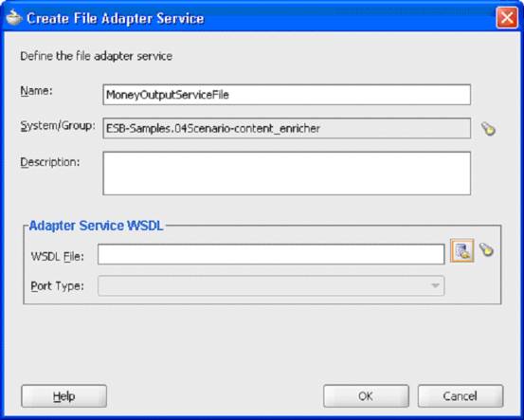Click the title bar application icon
Screen dimensions: 524x420
pos(13,18)
